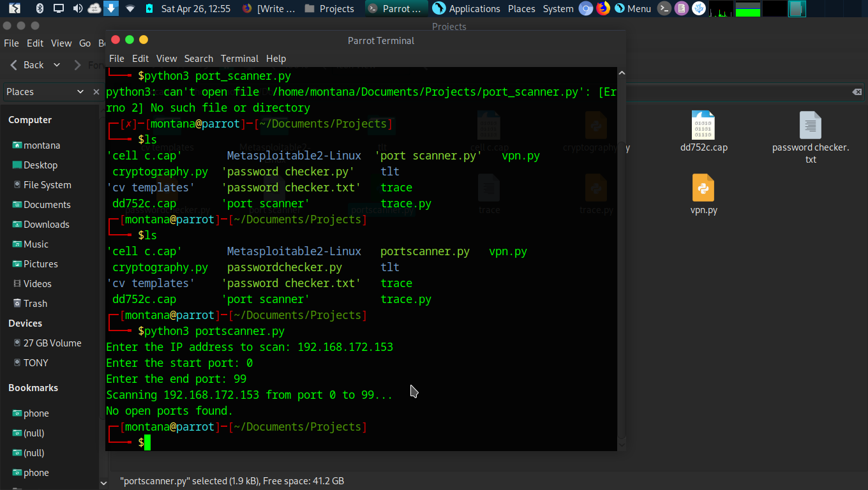Click the blue download arrow tray icon
Viewport: 868px width, 490px height.
click(x=111, y=8)
